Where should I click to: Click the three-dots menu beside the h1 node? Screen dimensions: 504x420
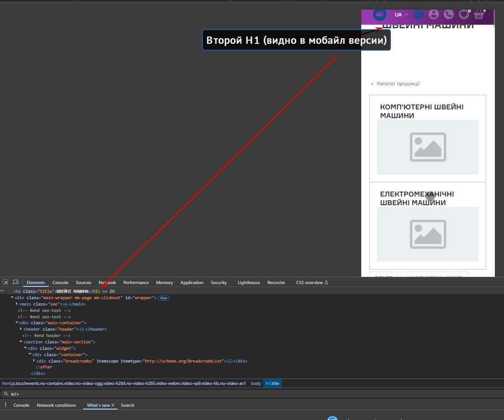click(2, 290)
